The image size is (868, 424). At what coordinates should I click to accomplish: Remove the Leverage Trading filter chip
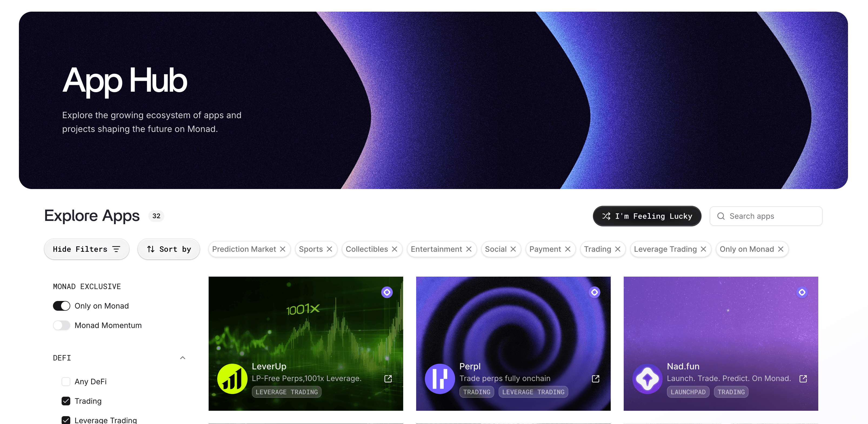(703, 249)
